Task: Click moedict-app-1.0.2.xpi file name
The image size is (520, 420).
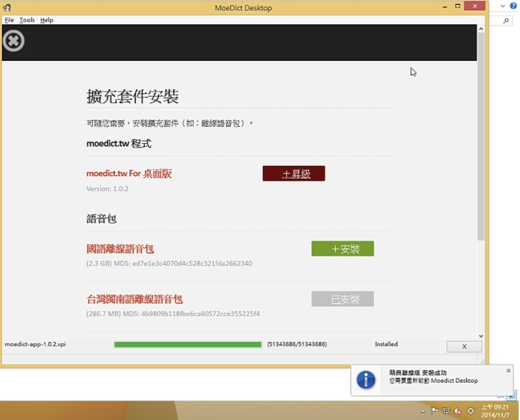Action: (x=35, y=344)
